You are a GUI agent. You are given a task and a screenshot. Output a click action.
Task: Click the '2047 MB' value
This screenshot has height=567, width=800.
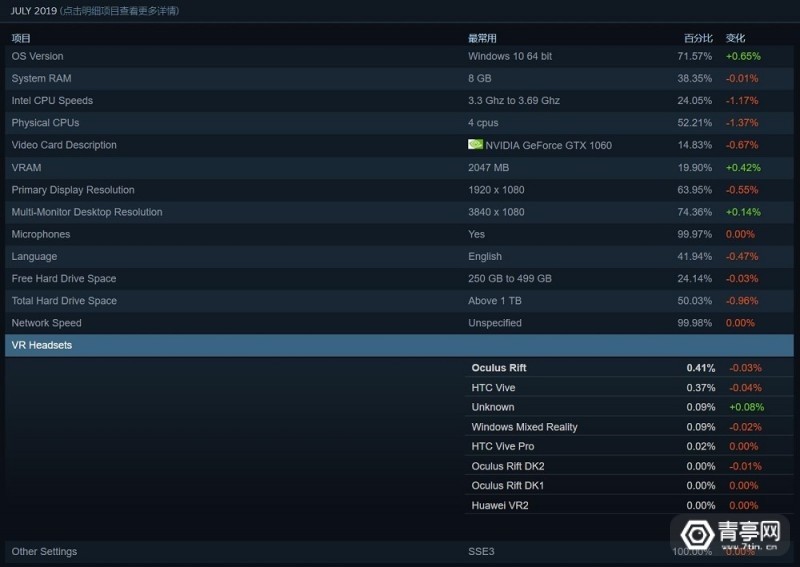coord(488,167)
